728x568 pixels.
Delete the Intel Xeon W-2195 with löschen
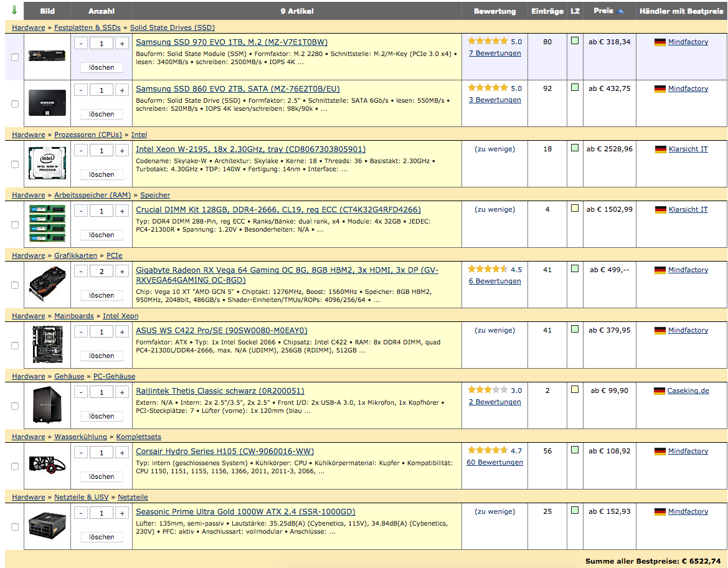pyautogui.click(x=102, y=174)
